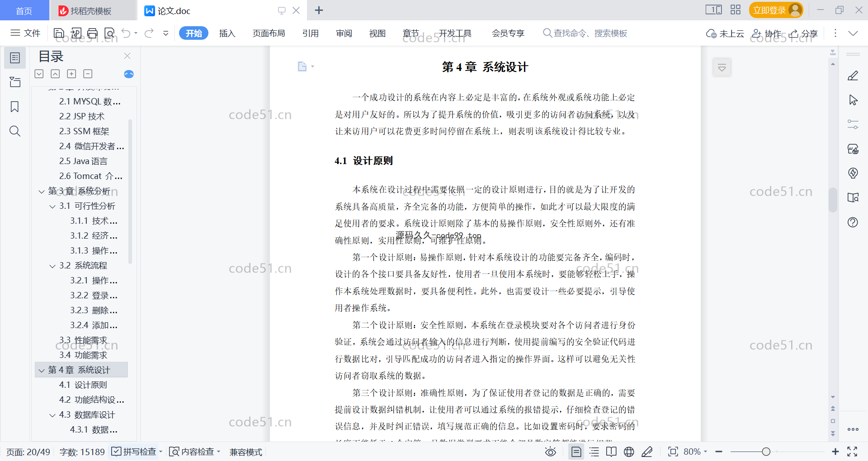Image resolution: width=868 pixels, height=461 pixels.
Task: Click the undo arrow icon
Action: coord(126,33)
